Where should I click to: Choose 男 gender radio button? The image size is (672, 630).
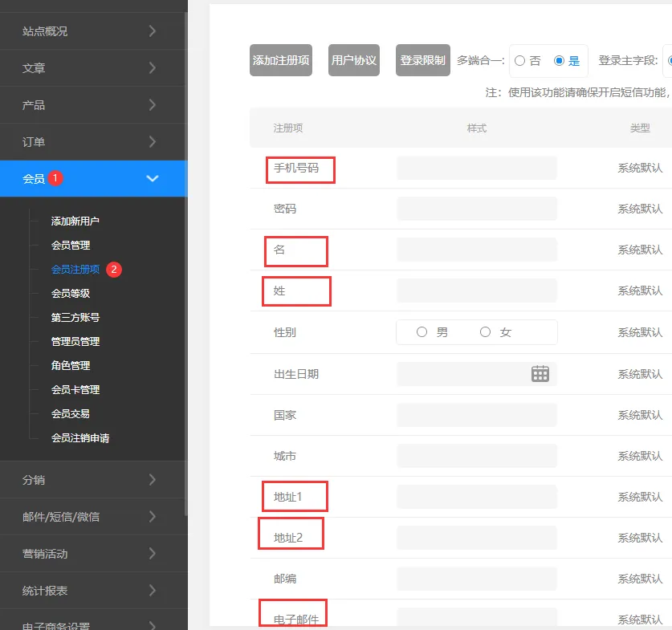coord(422,332)
